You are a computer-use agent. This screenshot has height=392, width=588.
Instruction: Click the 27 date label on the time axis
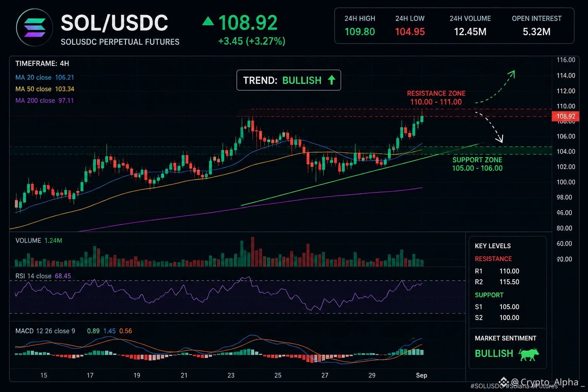pyautogui.click(x=325, y=375)
